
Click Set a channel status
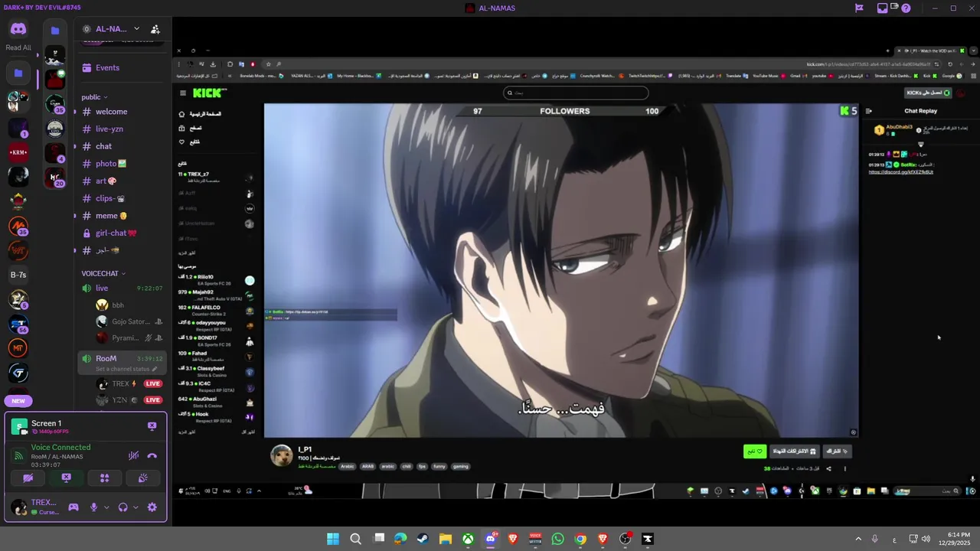[x=126, y=369]
